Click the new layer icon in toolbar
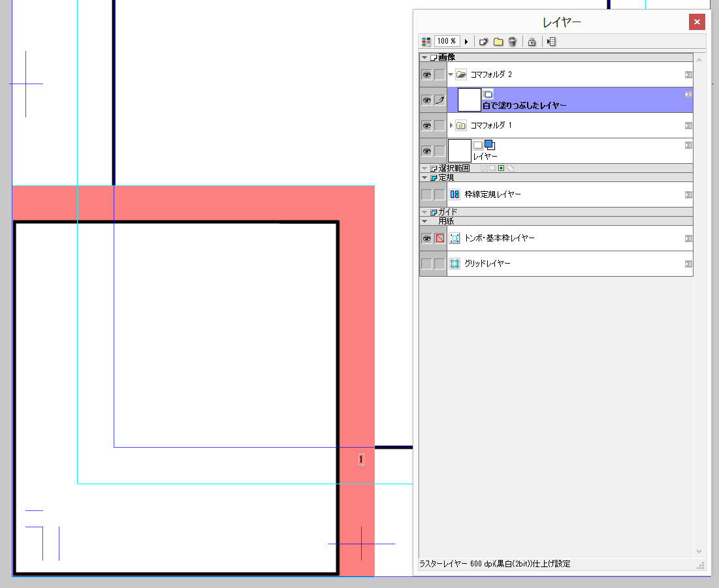Screen dimensions: 719x588 tap(483, 42)
